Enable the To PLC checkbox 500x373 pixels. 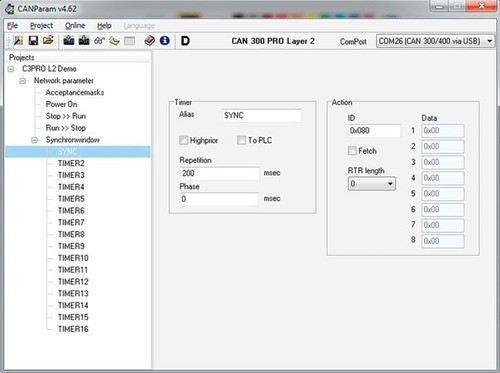241,140
